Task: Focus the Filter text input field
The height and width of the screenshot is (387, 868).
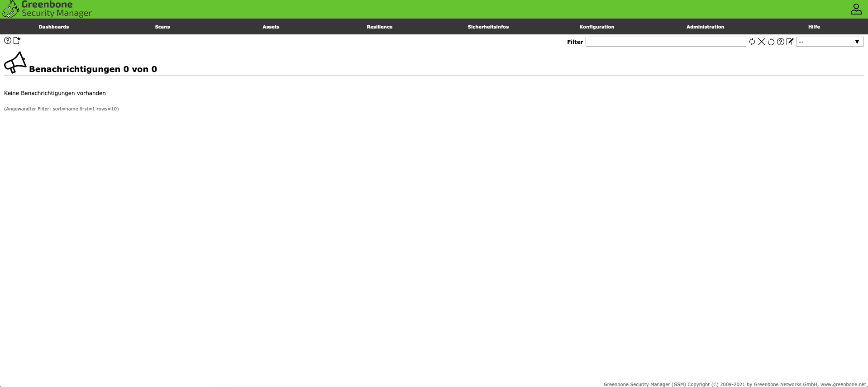Action: (x=665, y=42)
